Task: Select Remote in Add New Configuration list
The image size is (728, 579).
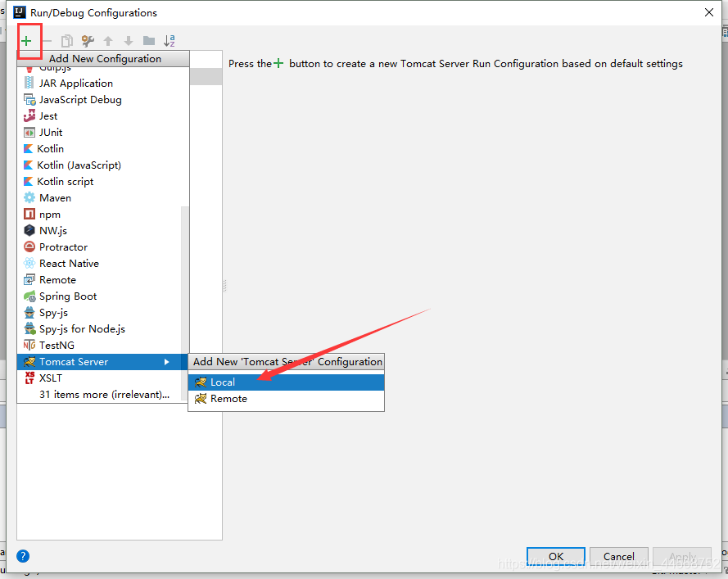Action: [x=99, y=279]
